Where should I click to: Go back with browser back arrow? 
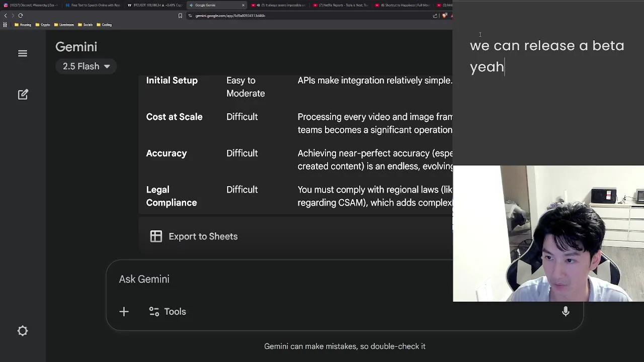point(6,16)
